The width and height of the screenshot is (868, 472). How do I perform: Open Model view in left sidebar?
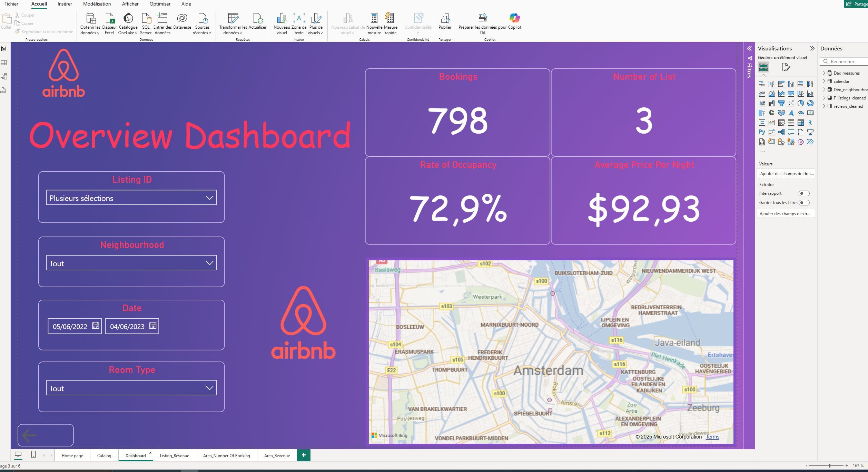point(4,76)
